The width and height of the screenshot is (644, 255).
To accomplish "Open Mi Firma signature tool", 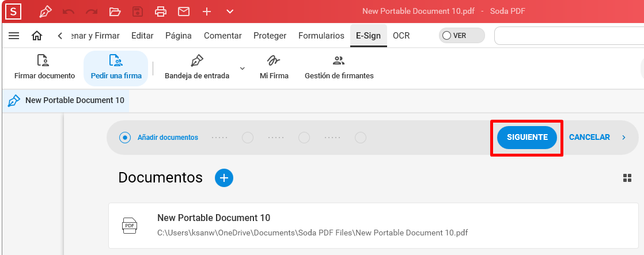I will [x=274, y=68].
